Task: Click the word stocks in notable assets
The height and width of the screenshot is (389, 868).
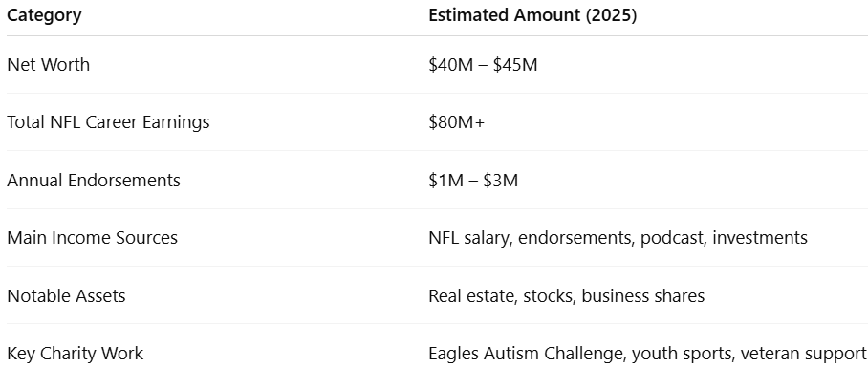Action: [x=550, y=296]
